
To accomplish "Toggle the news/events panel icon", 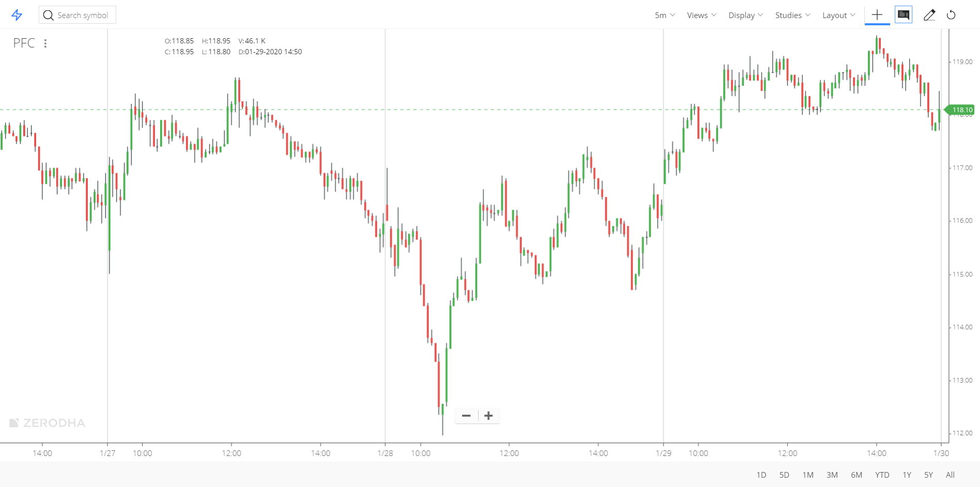I will pos(903,14).
